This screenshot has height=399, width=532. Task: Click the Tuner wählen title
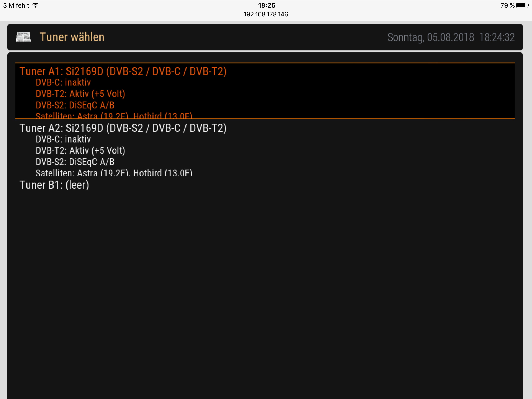72,37
